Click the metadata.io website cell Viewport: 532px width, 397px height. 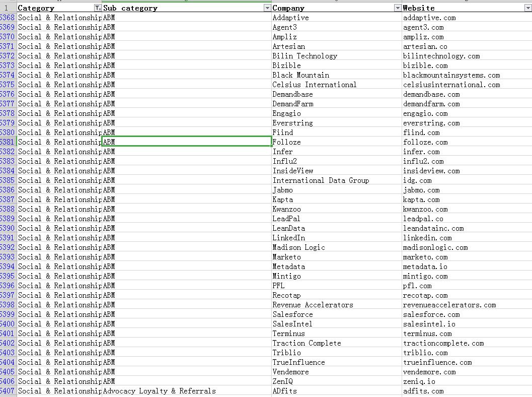(x=467, y=267)
